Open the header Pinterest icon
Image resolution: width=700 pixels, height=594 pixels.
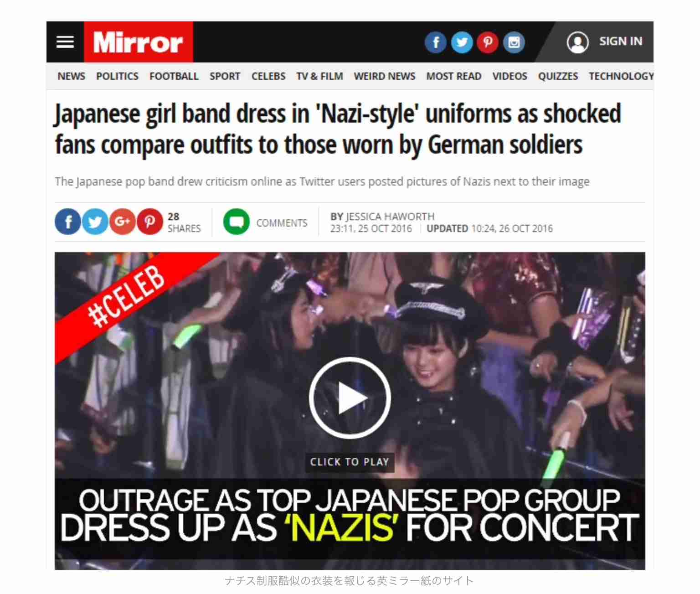(488, 42)
